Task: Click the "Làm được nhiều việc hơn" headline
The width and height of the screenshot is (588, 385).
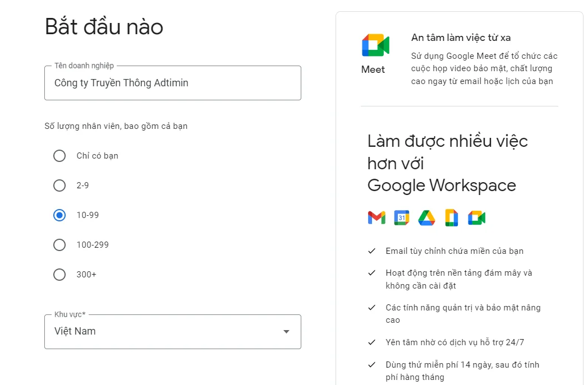Action: 447,163
